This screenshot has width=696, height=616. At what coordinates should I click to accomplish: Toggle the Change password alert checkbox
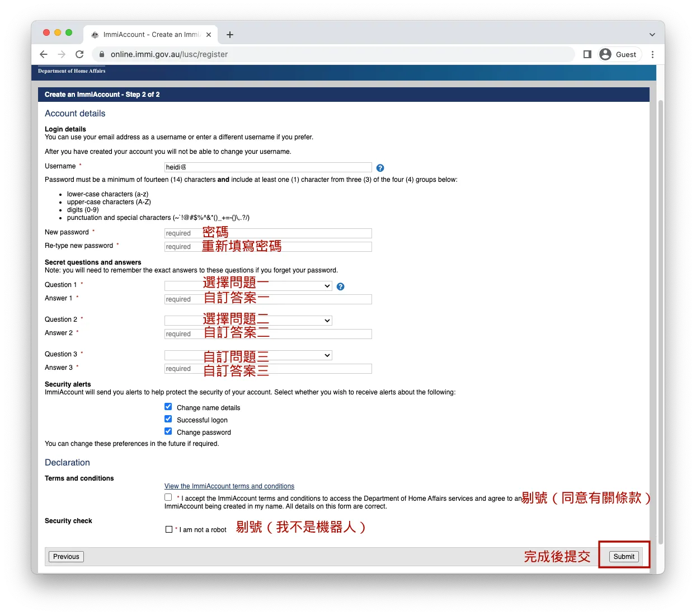pyautogui.click(x=168, y=431)
